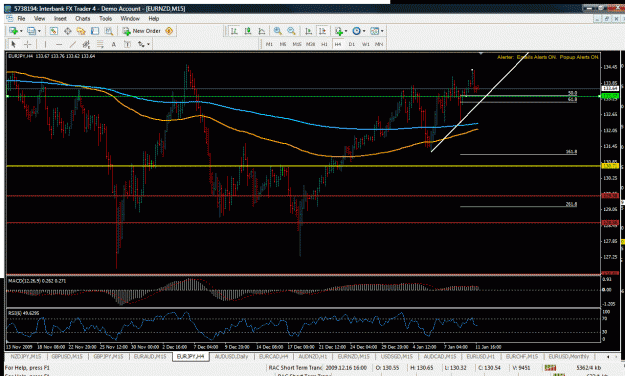Pick the Vertical Line drawing tool

pos(45,44)
